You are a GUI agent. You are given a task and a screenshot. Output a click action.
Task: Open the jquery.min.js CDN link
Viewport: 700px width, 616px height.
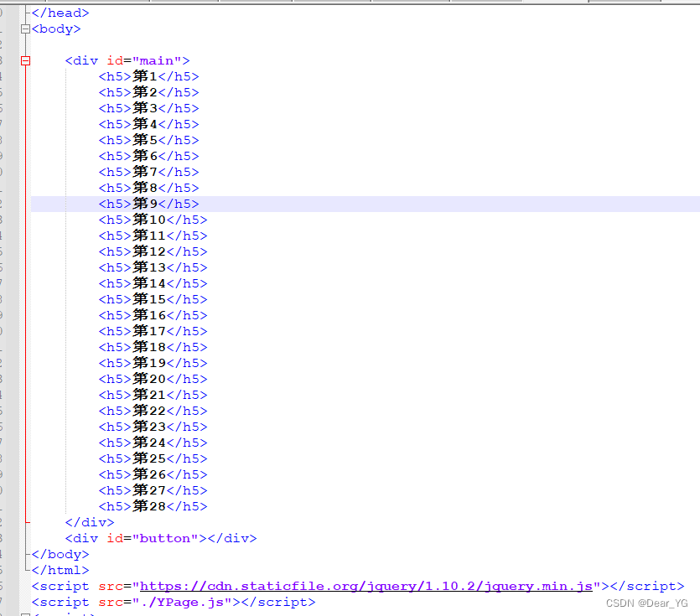tap(366, 586)
